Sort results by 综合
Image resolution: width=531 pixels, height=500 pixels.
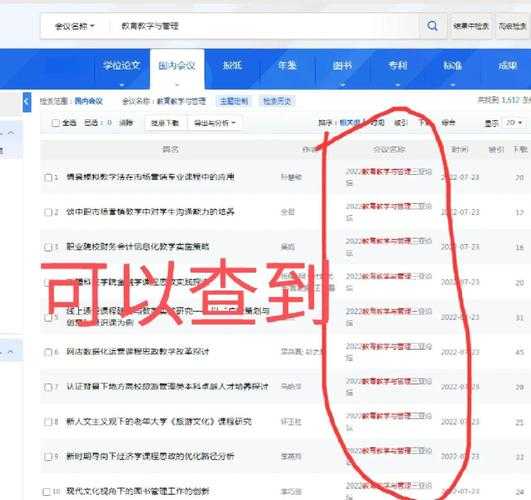448,123
